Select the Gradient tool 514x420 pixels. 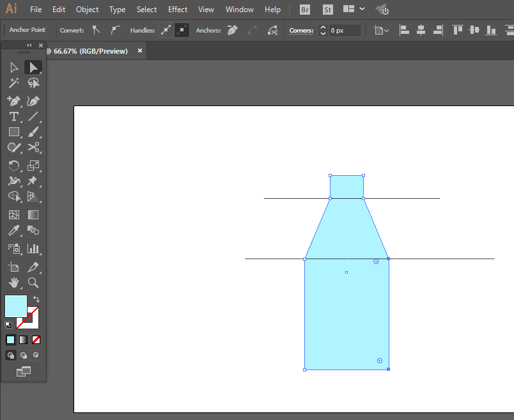pos(33,215)
